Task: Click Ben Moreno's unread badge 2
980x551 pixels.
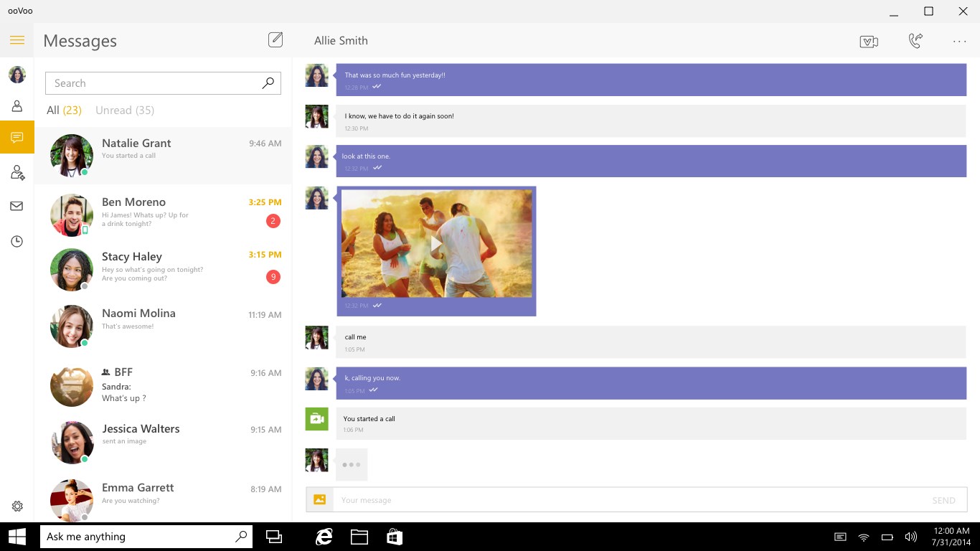Action: [x=273, y=221]
